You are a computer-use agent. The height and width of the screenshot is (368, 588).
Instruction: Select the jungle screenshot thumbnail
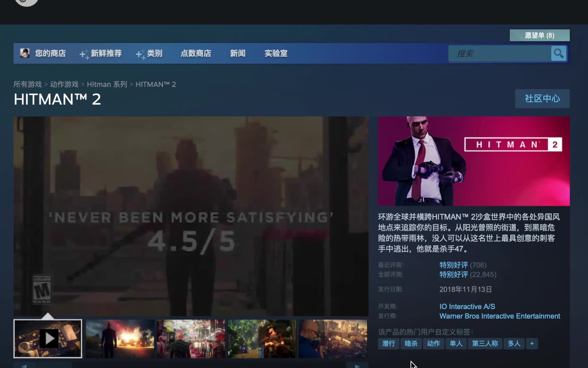pos(262,339)
